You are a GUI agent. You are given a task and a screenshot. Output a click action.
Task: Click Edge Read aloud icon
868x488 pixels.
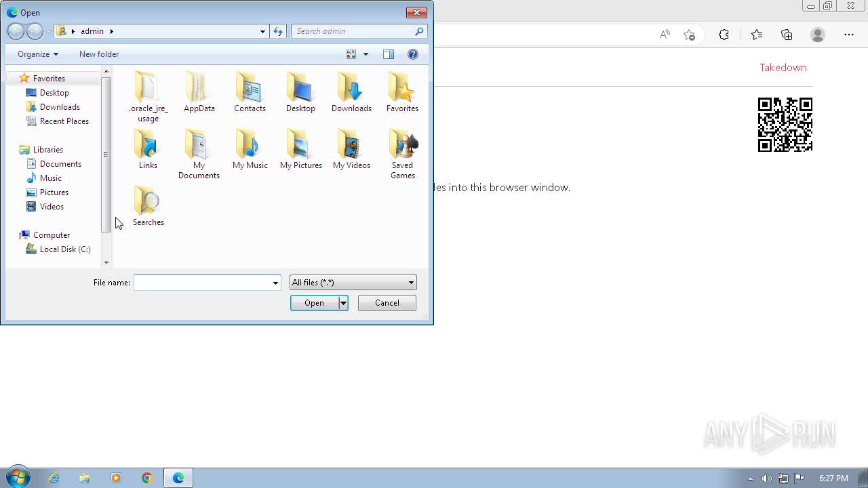coord(665,35)
